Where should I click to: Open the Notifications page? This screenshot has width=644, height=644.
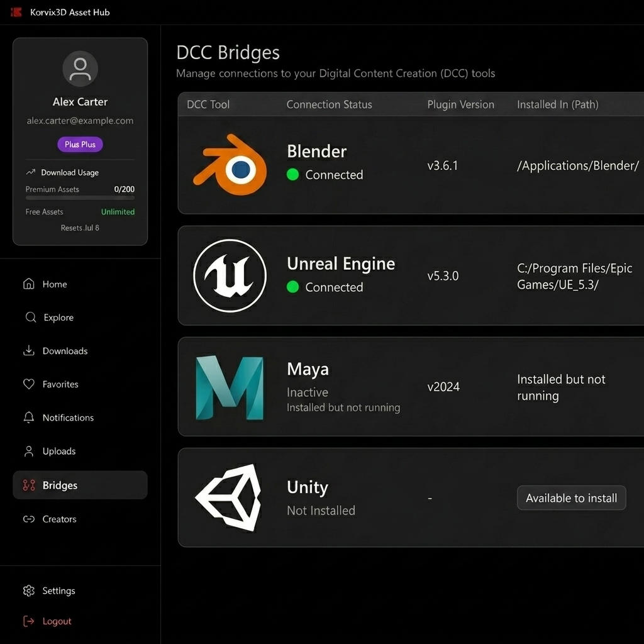(x=80, y=418)
